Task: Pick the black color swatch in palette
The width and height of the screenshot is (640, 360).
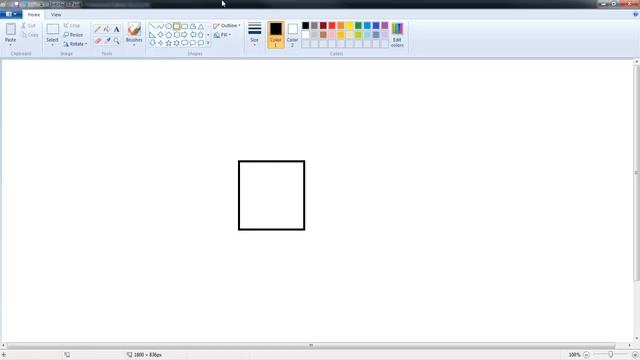Action: click(x=306, y=26)
